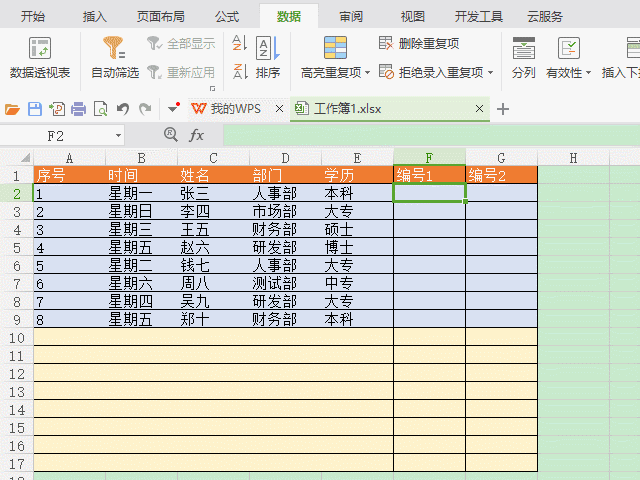Viewport: 640px width, 480px height.
Task: Select column A header
Action: point(69,158)
